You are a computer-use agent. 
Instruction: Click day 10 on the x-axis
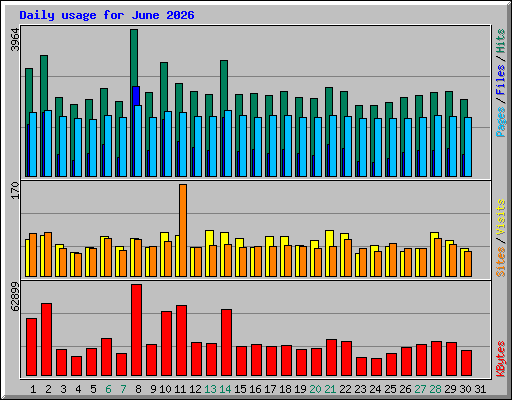[165, 389]
